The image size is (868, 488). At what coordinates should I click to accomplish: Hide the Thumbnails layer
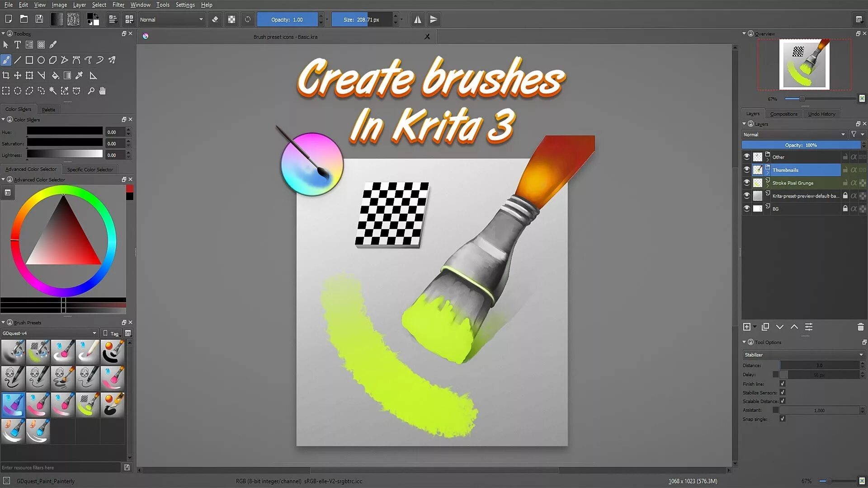click(x=746, y=170)
